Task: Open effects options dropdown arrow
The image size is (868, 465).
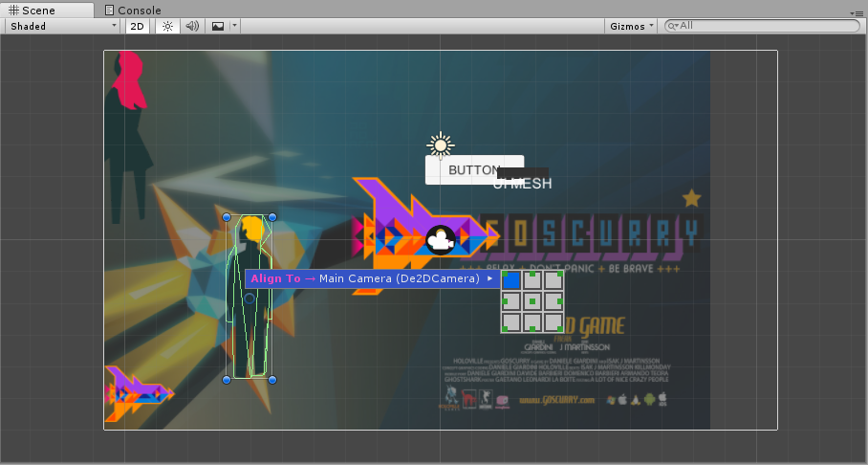Action: click(235, 26)
